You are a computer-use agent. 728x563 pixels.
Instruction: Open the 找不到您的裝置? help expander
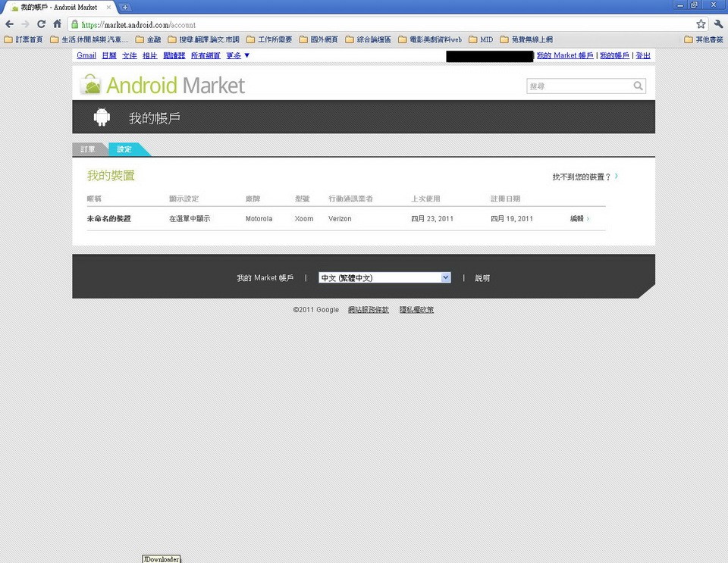pyautogui.click(x=585, y=177)
